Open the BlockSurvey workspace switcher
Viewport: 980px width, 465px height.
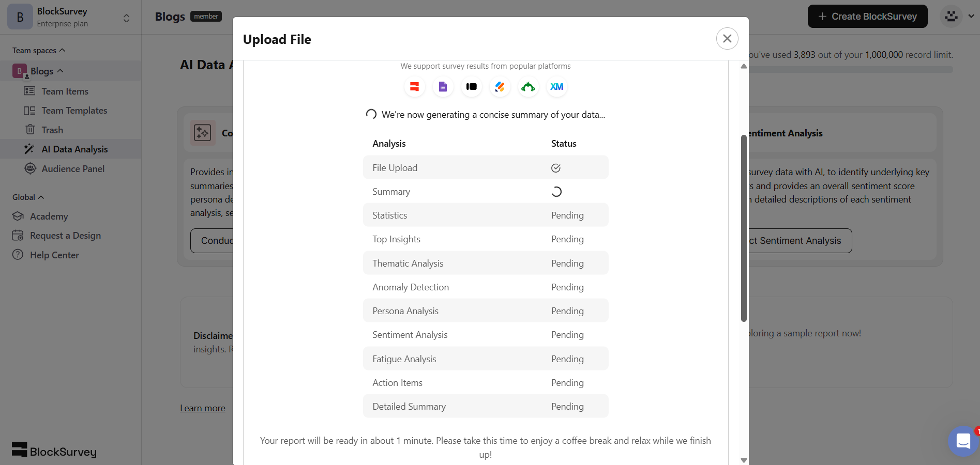126,18
